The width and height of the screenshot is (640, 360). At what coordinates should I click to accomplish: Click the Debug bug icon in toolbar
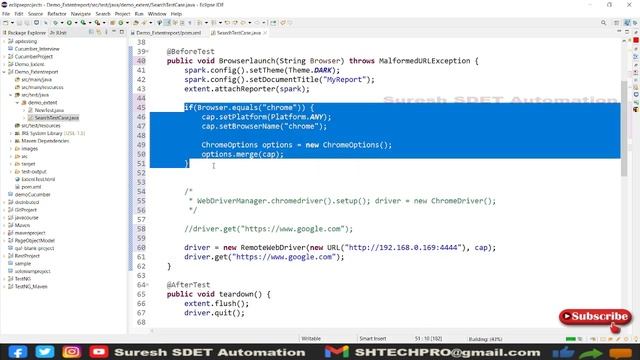56,23
